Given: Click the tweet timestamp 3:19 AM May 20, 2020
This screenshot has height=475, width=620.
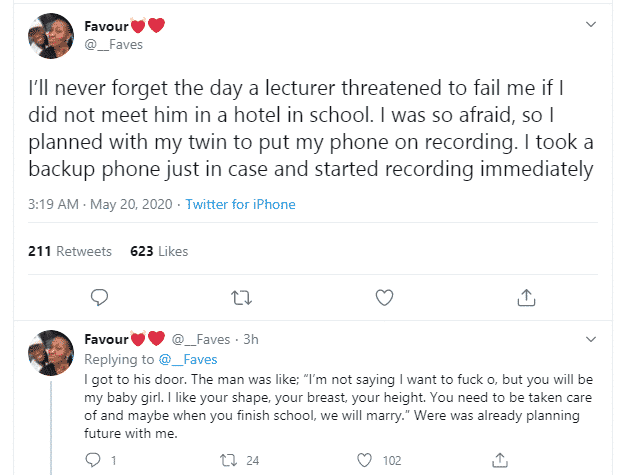Looking at the screenshot, I should [94, 204].
